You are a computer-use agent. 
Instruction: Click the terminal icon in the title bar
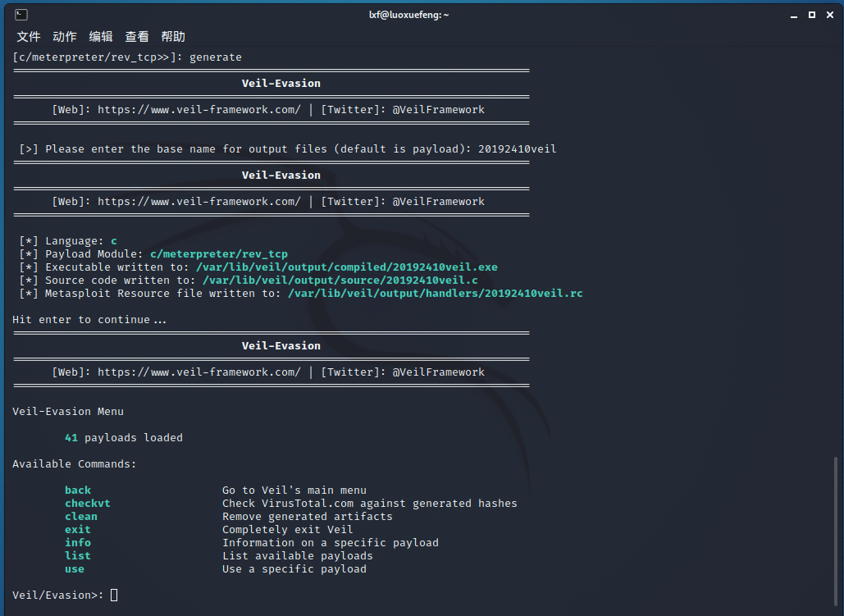(21, 15)
